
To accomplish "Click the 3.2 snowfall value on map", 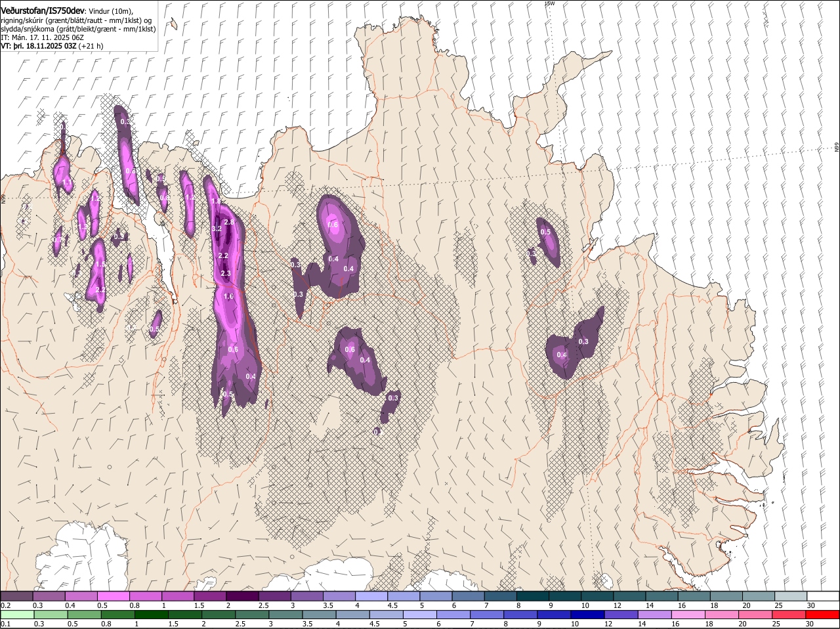I will pyautogui.click(x=217, y=228).
